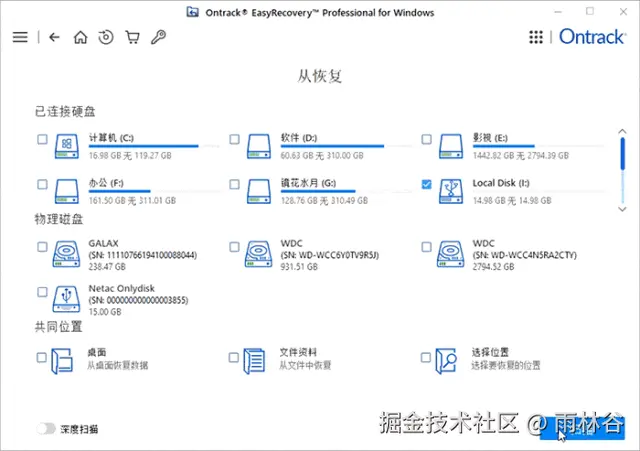Uncheck the Local Disk (I:) checkbox
This screenshot has width=640, height=451.
(x=427, y=184)
